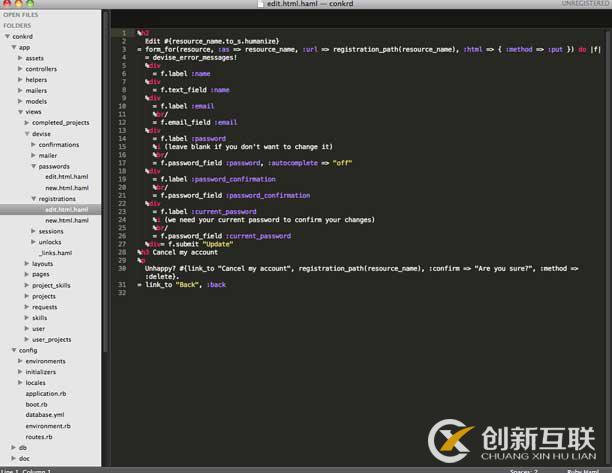Click line number 1 in gutter
Image resolution: width=612 pixels, height=473 pixels.
tap(124, 33)
